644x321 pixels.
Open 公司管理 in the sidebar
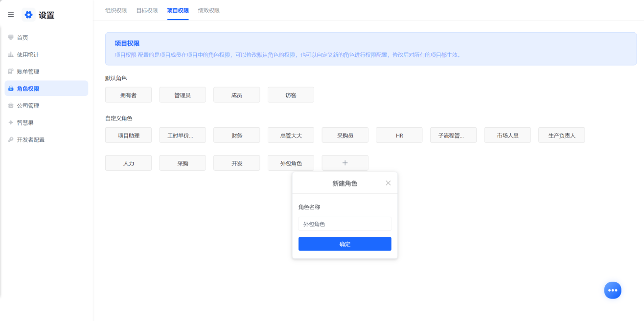coord(46,106)
